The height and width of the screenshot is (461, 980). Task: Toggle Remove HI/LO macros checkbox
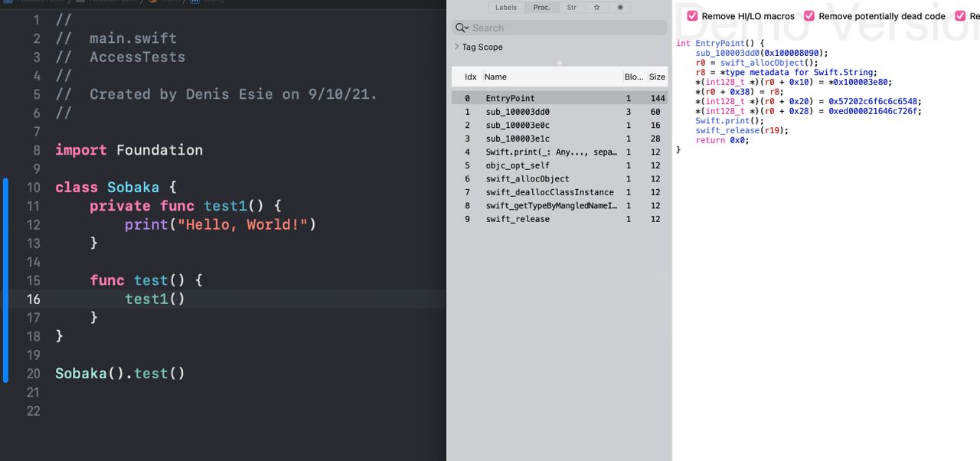pos(692,16)
